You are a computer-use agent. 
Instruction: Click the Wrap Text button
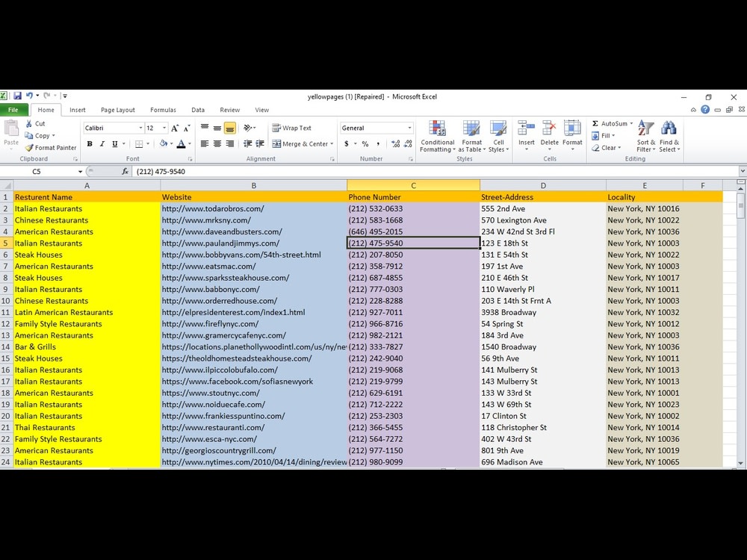(x=291, y=128)
